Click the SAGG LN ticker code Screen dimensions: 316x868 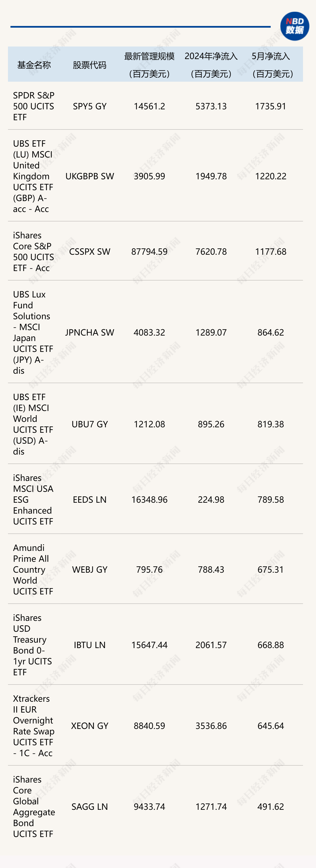pos(90,807)
